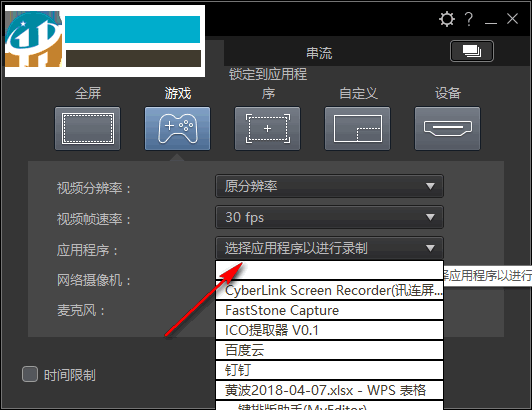
Task: Open the 视频分辨率 dropdown showing 原分辨率
Action: pos(329,186)
